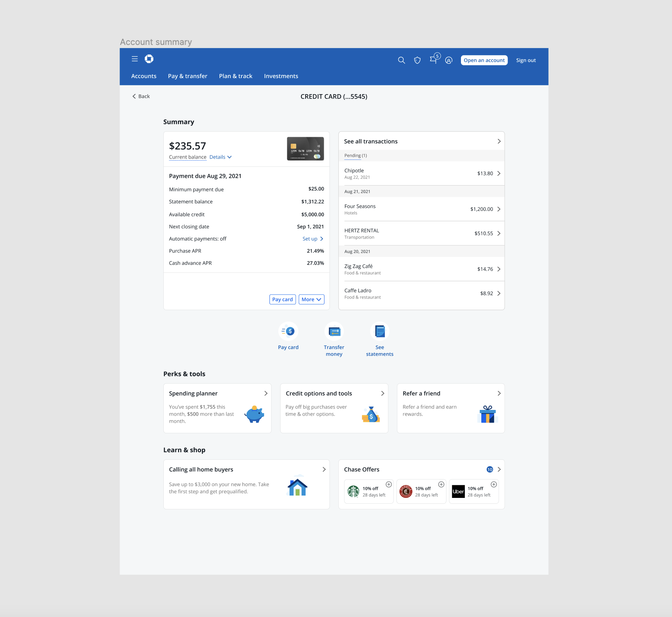Go back using the Back arrow
This screenshot has height=617, width=672.
click(141, 96)
